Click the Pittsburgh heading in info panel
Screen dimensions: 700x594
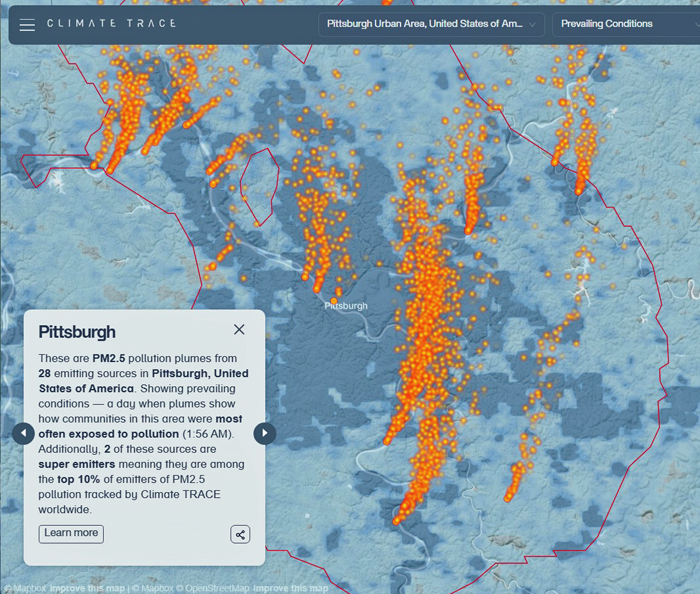pos(77,332)
